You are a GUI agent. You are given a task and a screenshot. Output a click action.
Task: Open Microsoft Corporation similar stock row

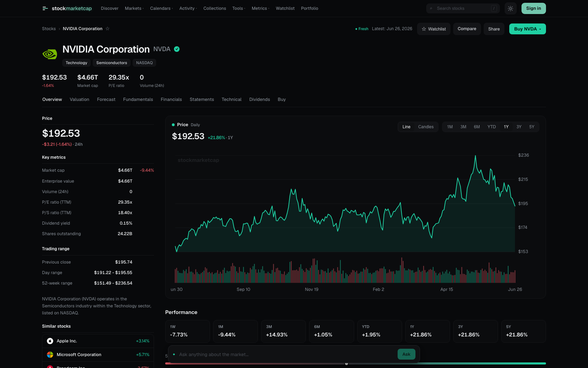click(98, 355)
